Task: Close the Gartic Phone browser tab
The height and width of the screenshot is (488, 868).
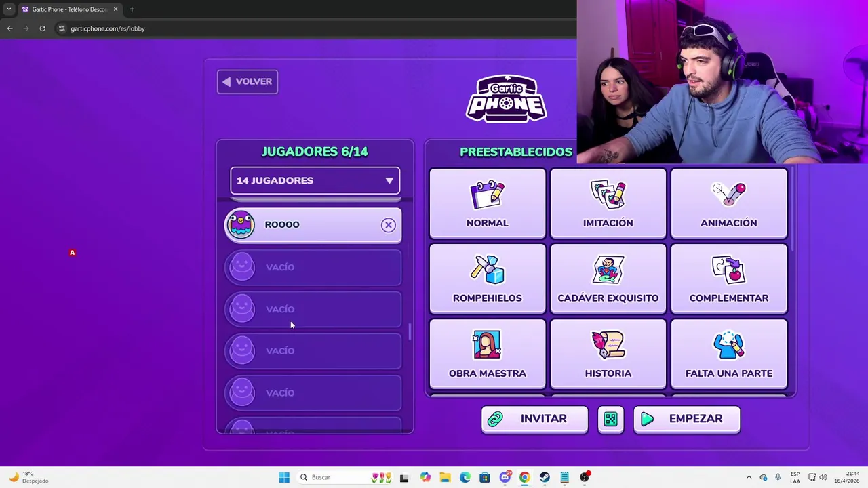Action: 115,9
